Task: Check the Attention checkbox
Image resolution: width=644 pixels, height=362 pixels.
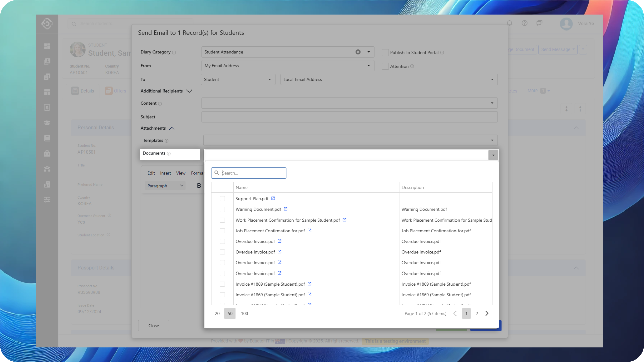Action: (385, 66)
